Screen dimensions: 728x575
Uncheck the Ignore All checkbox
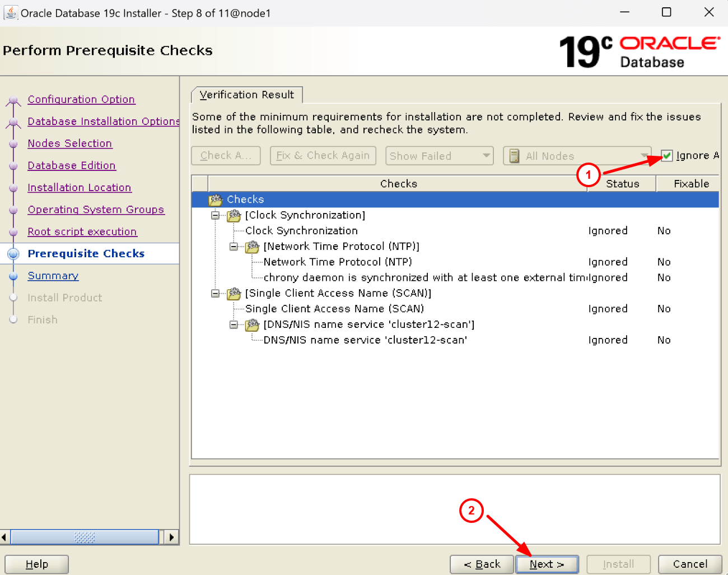[667, 156]
